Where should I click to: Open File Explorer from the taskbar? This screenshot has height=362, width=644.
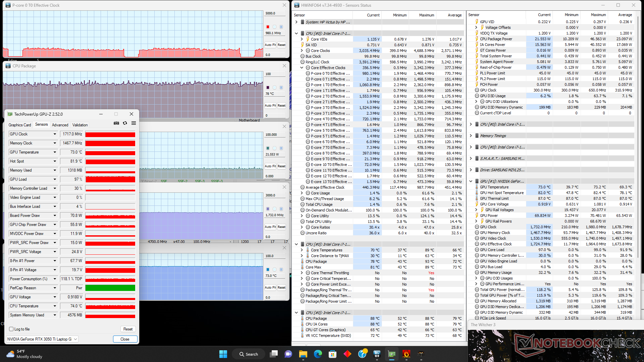pyautogui.click(x=303, y=354)
